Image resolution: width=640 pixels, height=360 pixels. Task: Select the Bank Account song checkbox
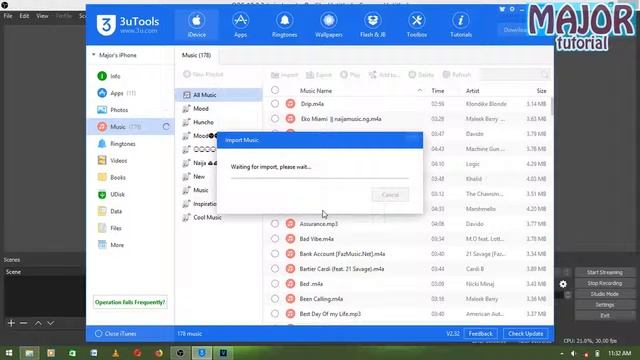275,253
